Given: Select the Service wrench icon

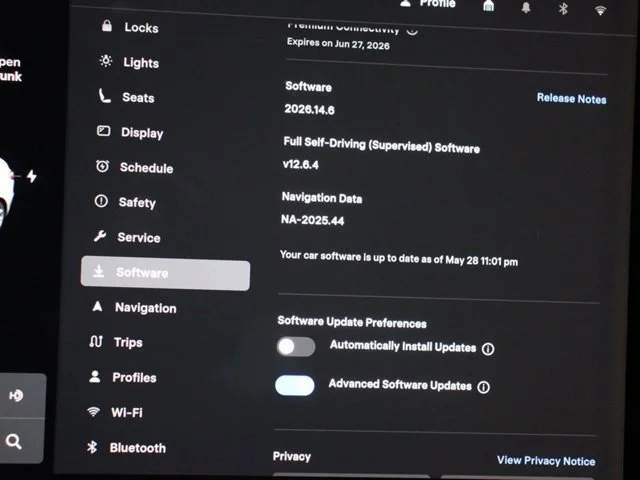Looking at the screenshot, I should coord(100,236).
